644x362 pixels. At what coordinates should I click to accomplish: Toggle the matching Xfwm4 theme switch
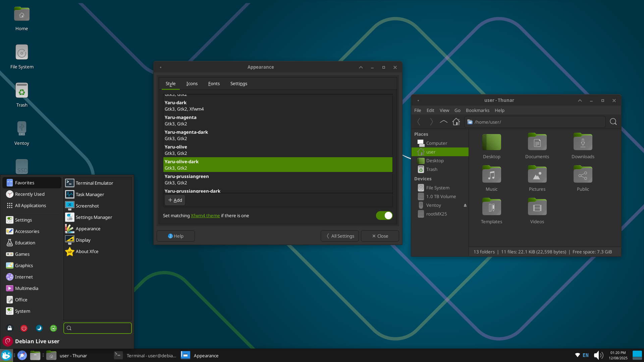tap(384, 216)
